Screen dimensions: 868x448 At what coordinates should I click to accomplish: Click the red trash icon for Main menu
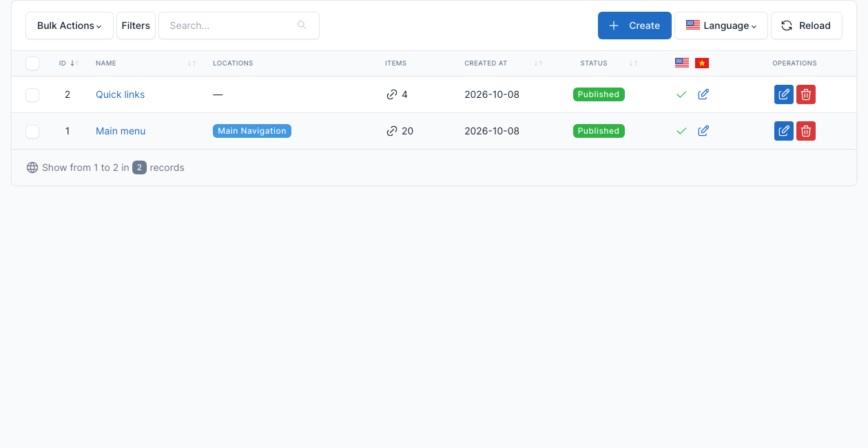click(x=806, y=131)
